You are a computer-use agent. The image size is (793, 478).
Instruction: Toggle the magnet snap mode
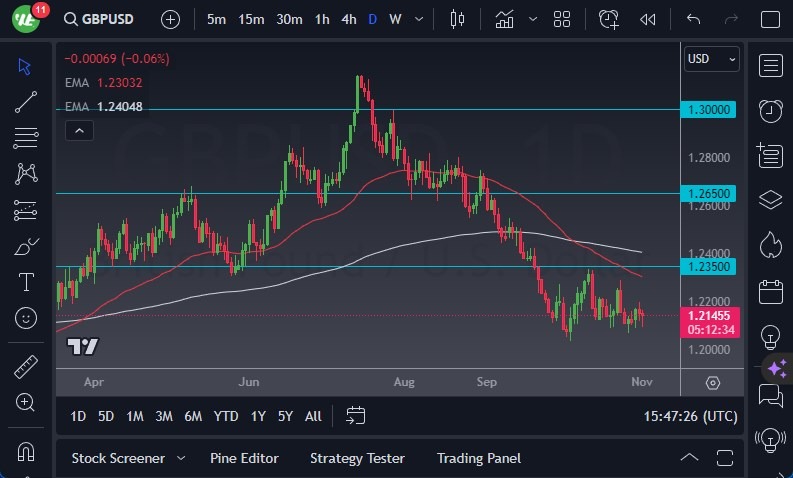click(x=26, y=451)
